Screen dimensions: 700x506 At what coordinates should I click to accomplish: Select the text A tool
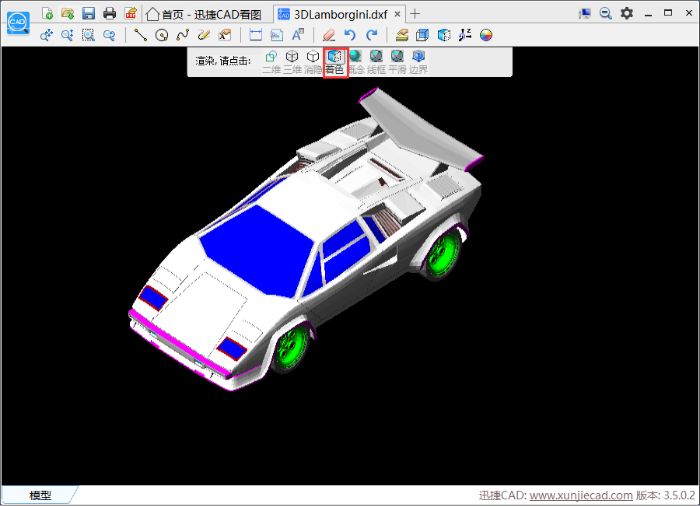(x=298, y=35)
